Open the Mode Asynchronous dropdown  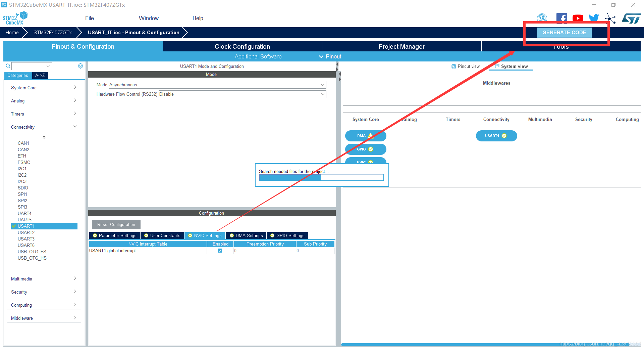click(217, 85)
